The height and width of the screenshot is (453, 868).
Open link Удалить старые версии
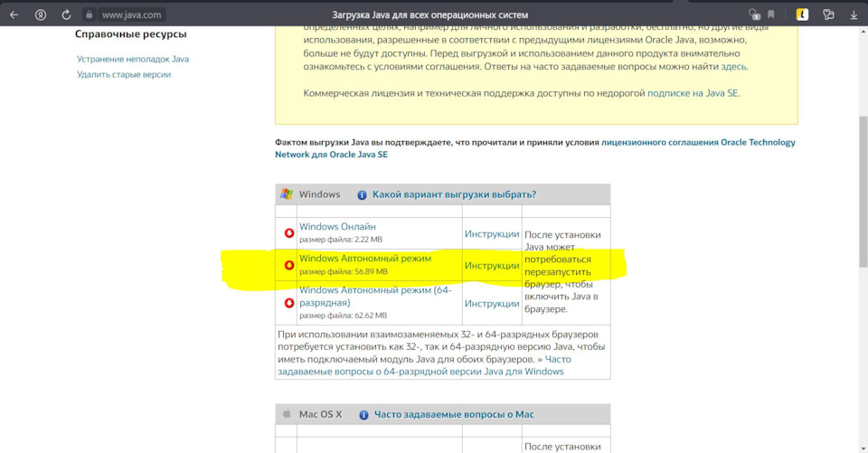pyautogui.click(x=124, y=74)
